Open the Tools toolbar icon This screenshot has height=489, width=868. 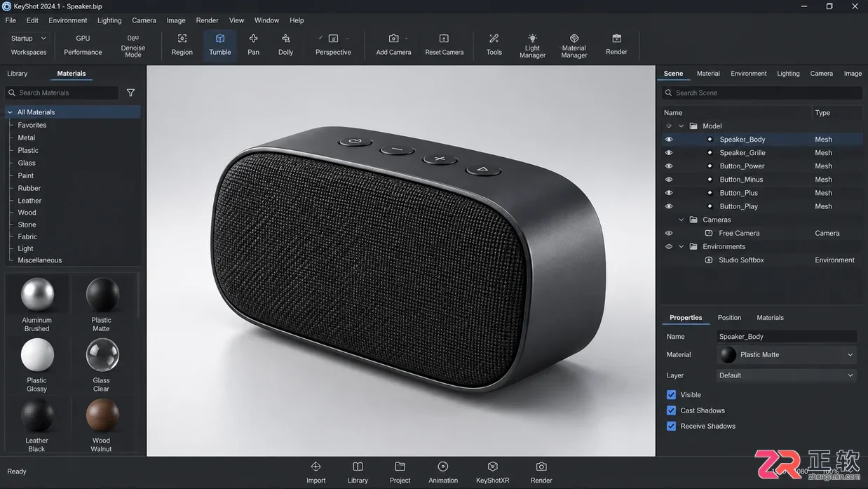tap(494, 44)
